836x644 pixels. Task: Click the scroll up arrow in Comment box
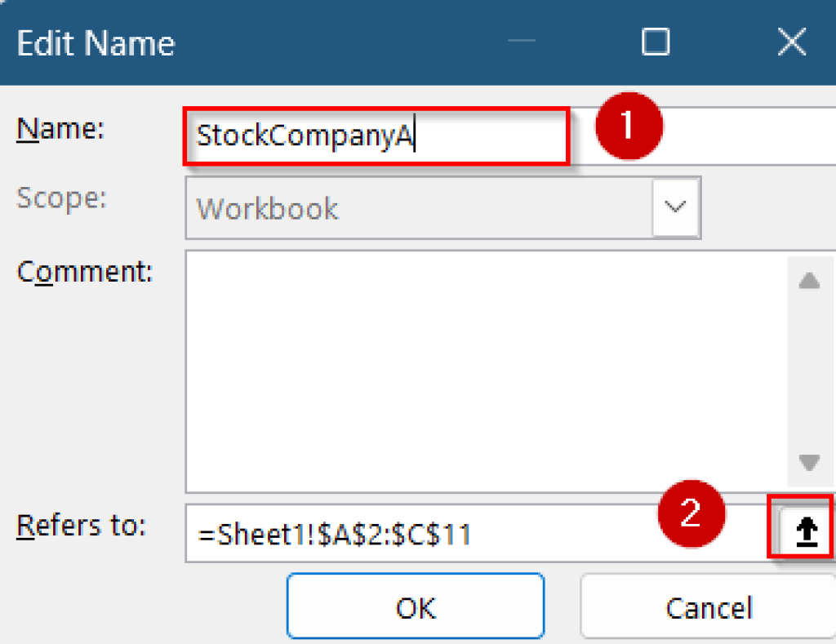point(809,281)
